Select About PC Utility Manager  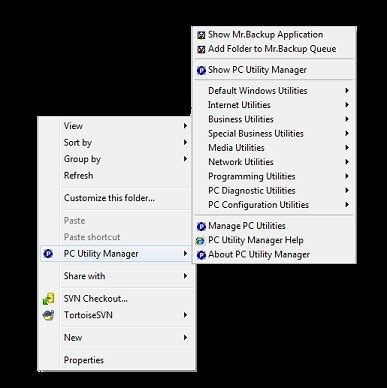pyautogui.click(x=274, y=255)
